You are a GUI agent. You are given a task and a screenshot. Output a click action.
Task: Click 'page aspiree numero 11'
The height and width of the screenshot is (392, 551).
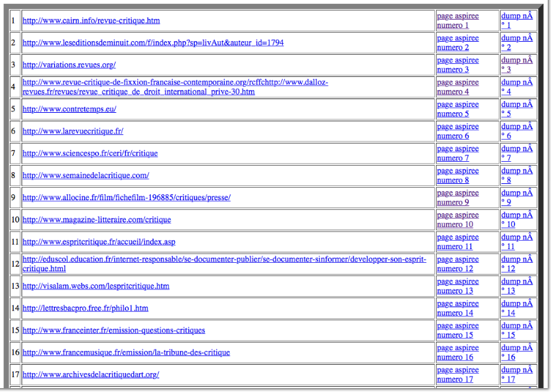point(458,242)
